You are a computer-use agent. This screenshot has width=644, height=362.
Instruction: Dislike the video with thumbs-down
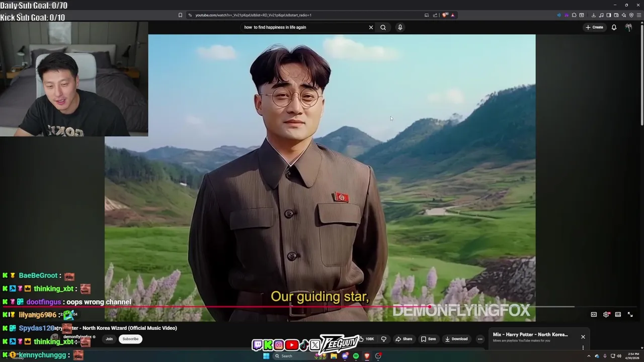383,339
